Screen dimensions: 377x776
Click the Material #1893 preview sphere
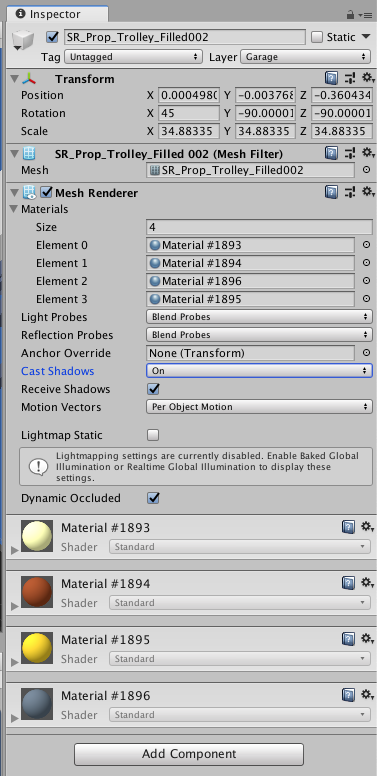click(x=37, y=536)
